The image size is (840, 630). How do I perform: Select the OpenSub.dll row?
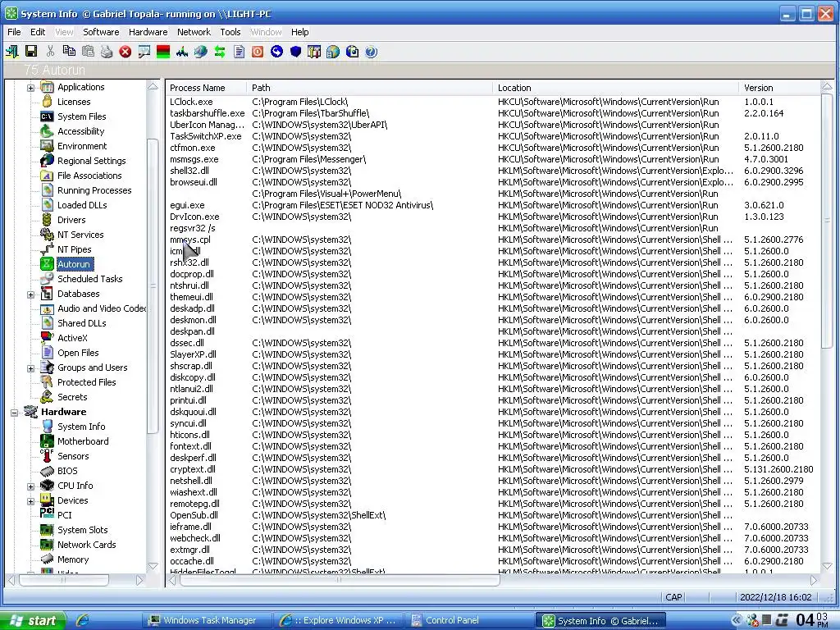click(x=493, y=515)
